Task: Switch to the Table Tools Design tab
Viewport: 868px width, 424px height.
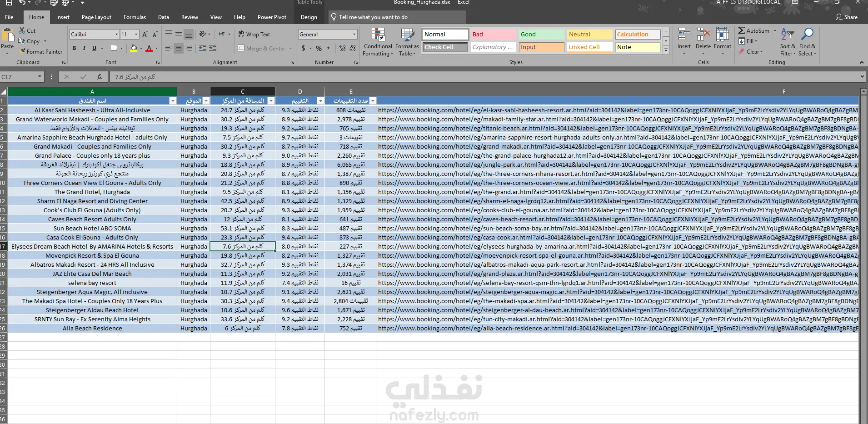Action: 309,17
